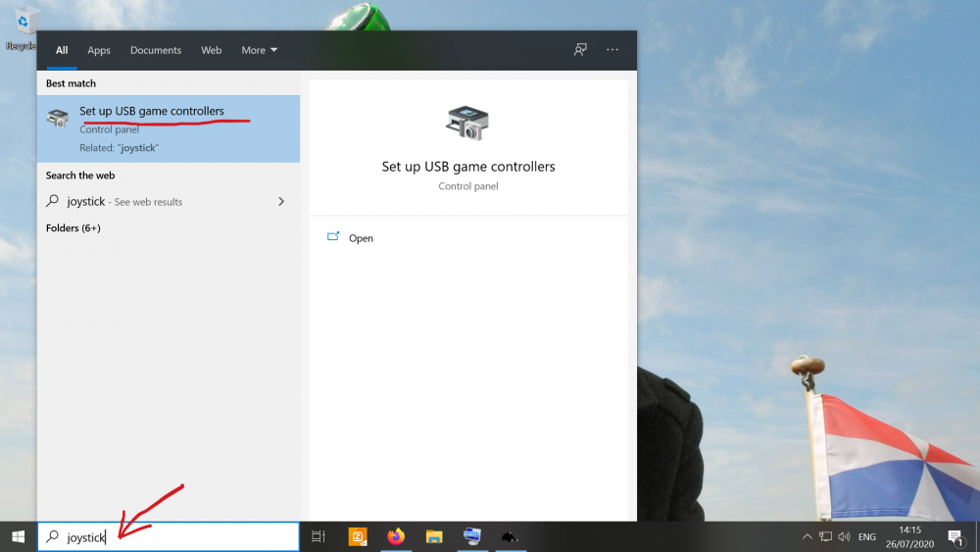Open the clock and date flyout

point(909,536)
